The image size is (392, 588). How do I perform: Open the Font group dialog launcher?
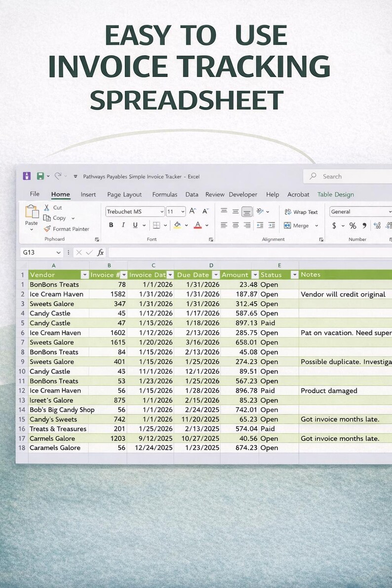(211, 239)
